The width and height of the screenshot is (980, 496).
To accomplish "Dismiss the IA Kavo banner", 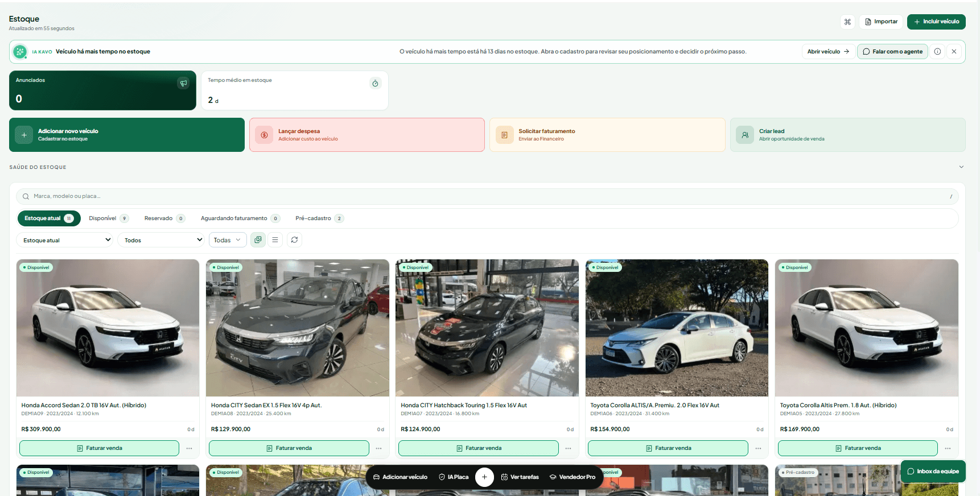I will pos(954,52).
